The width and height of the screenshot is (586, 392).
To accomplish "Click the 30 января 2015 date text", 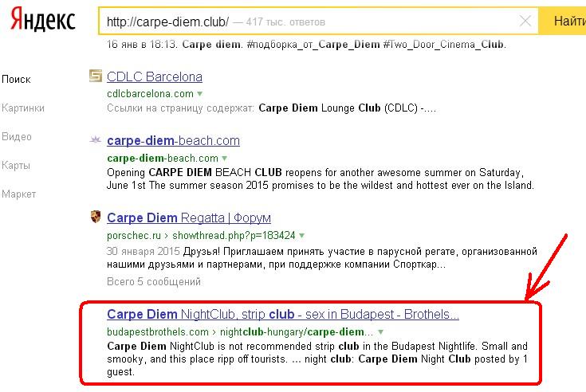I will tap(144, 251).
